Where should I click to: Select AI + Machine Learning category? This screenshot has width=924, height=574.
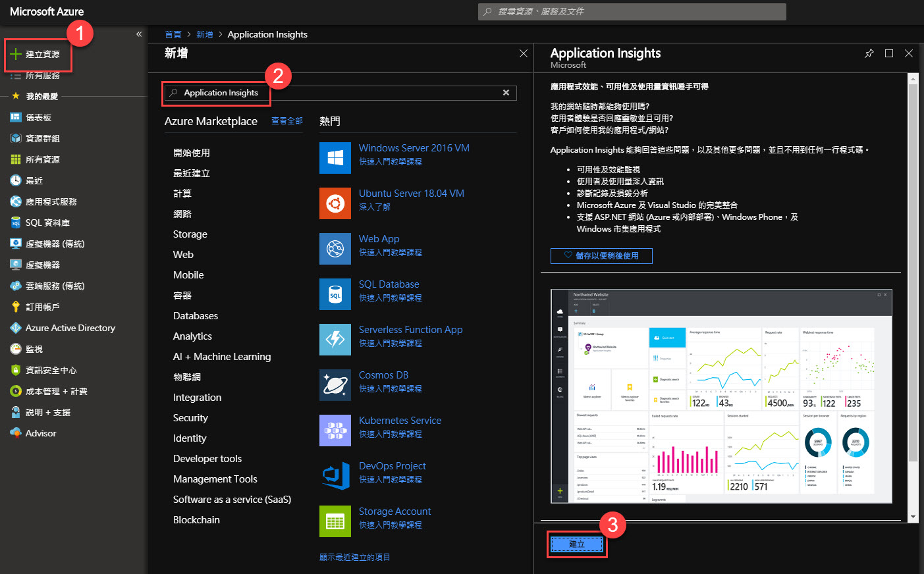click(x=222, y=357)
